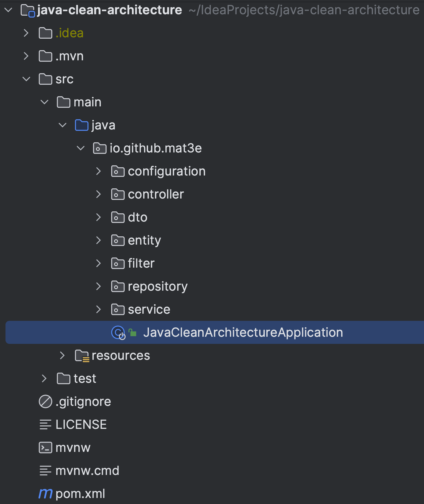The image size is (424, 504).
Task: Click the src folder icon
Action: (x=46, y=79)
